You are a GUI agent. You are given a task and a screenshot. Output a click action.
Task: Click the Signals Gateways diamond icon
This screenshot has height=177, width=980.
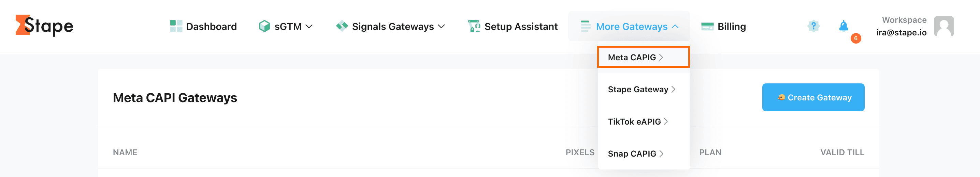[x=342, y=26]
